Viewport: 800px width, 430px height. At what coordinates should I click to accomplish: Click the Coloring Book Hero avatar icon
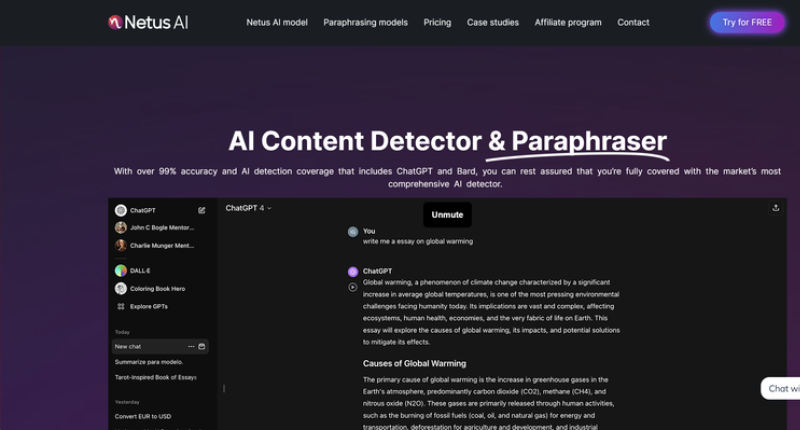pos(121,288)
